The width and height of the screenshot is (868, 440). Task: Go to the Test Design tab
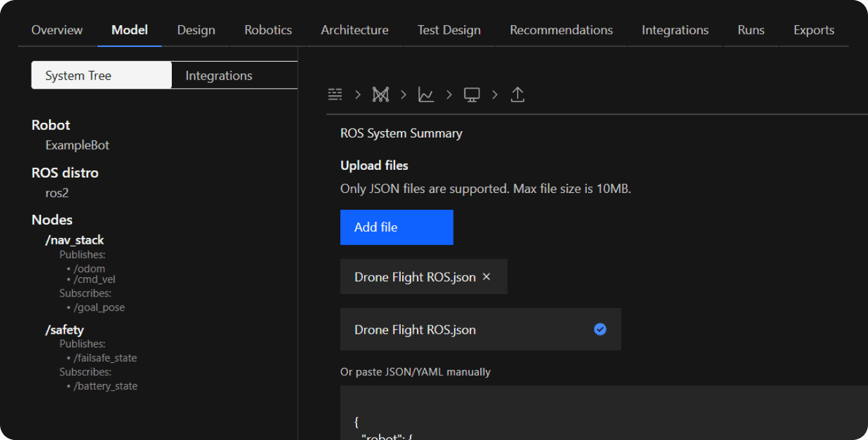[448, 30]
